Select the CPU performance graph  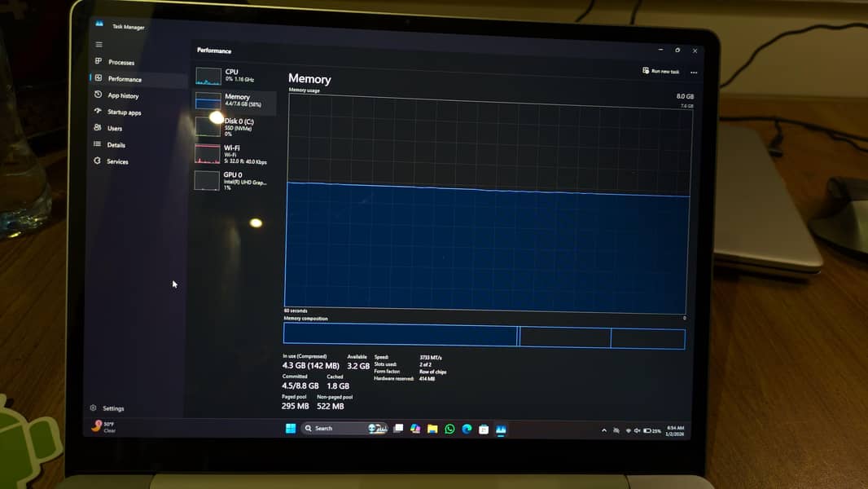point(234,76)
